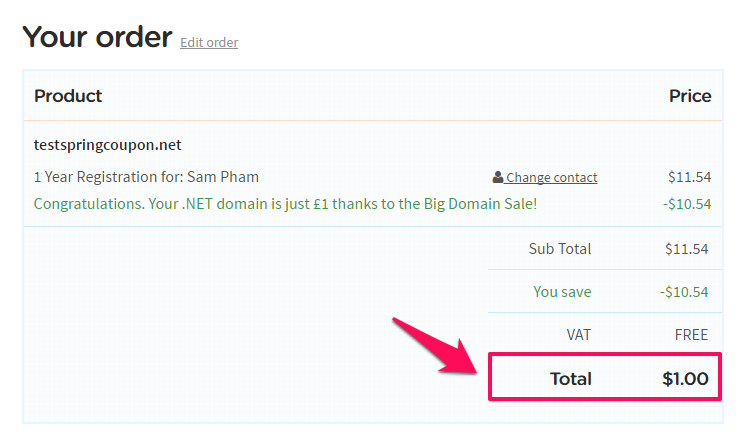Click the $11.54 registration price

click(x=689, y=177)
